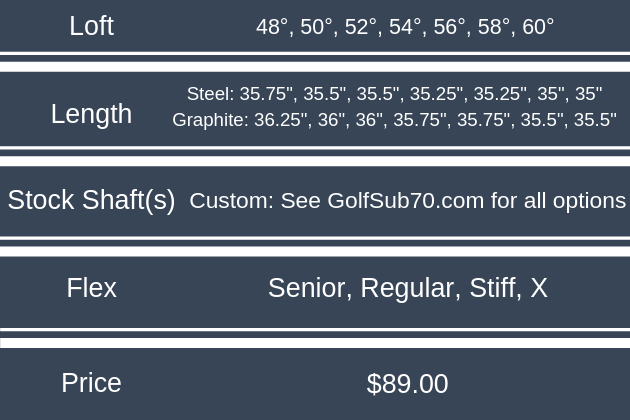Open the GolfSub70.com reference text
Image resolution: width=630 pixels, height=420 pixels.
tap(405, 201)
